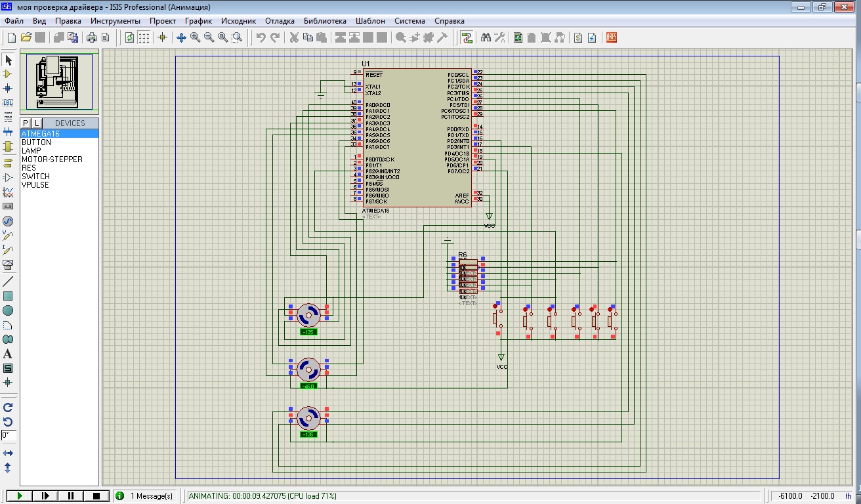Open the График menu
Image resolution: width=861 pixels, height=504 pixels.
[x=199, y=21]
